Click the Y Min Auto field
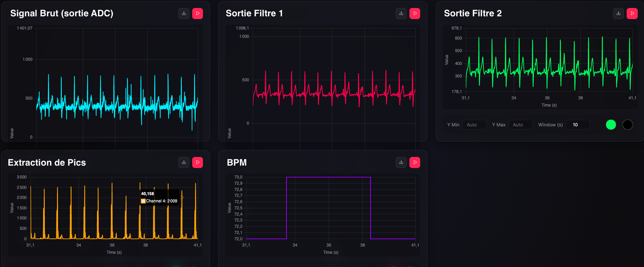This screenshot has width=644, height=267. pos(474,125)
